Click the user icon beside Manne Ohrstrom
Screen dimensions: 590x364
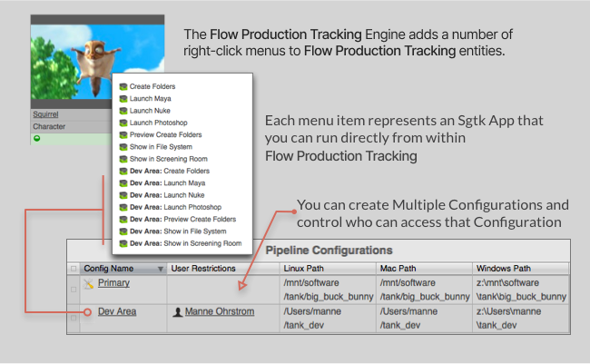tap(177, 312)
